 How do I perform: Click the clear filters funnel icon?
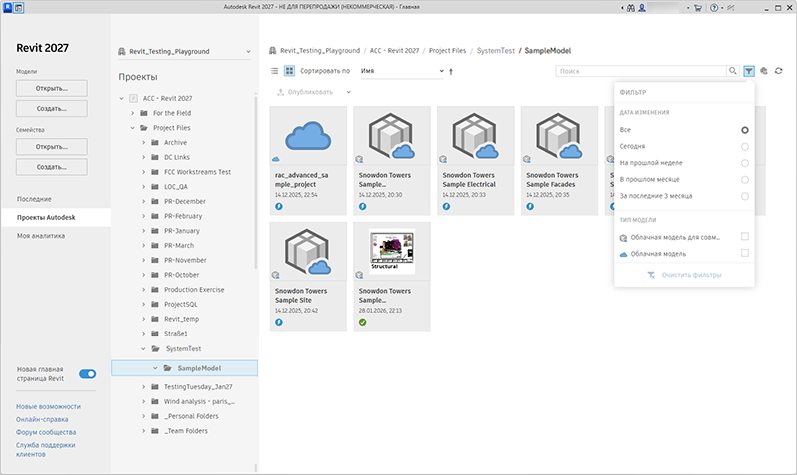click(x=651, y=275)
